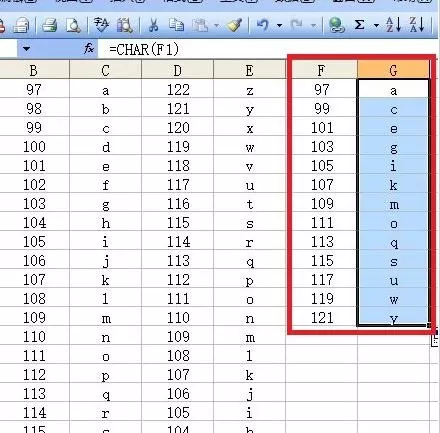Click cell 110 in column D

177,317
